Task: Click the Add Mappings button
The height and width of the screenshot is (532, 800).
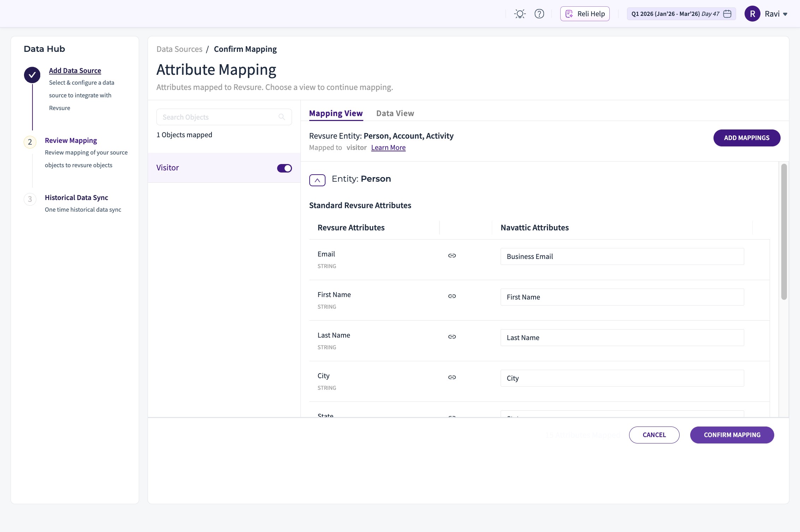Action: (x=746, y=138)
